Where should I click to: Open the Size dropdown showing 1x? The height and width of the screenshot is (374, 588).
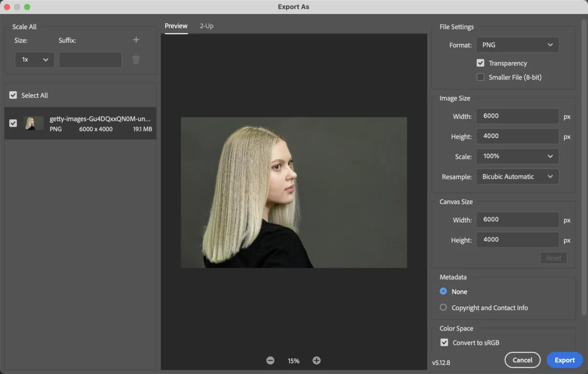[34, 59]
